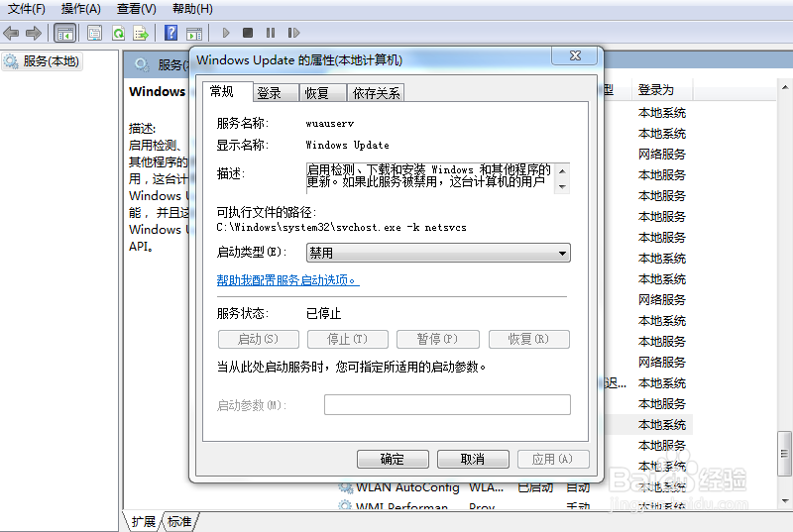
Task: Switch to the 标准 view tab
Action: point(180,521)
